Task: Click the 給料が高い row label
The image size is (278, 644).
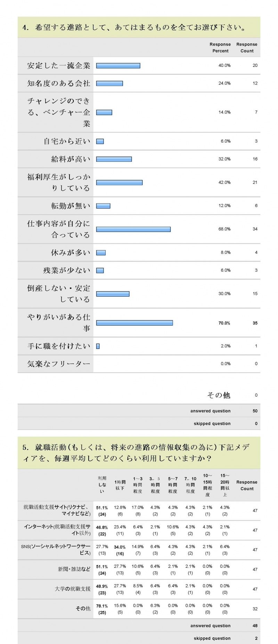Action: coord(71,159)
